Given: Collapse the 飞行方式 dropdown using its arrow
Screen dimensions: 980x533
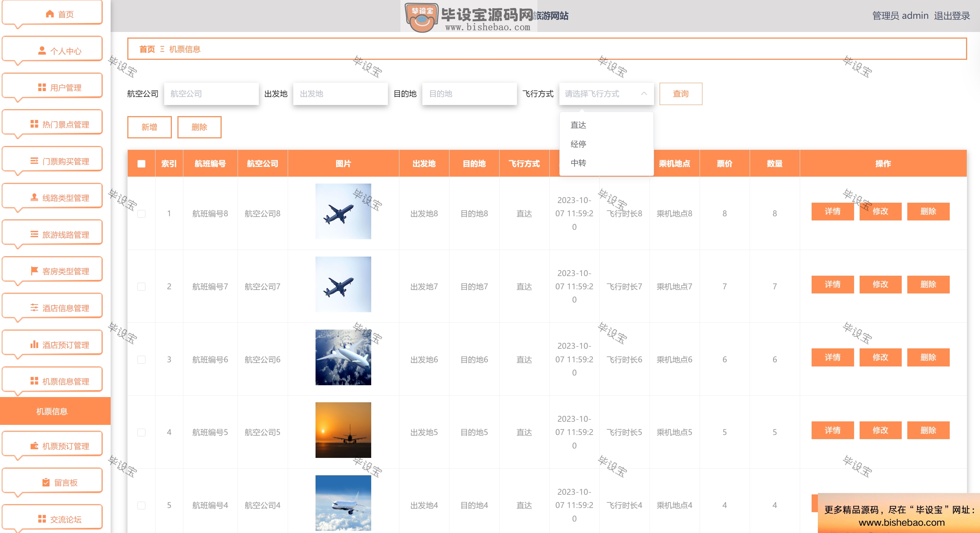Looking at the screenshot, I should coord(644,94).
